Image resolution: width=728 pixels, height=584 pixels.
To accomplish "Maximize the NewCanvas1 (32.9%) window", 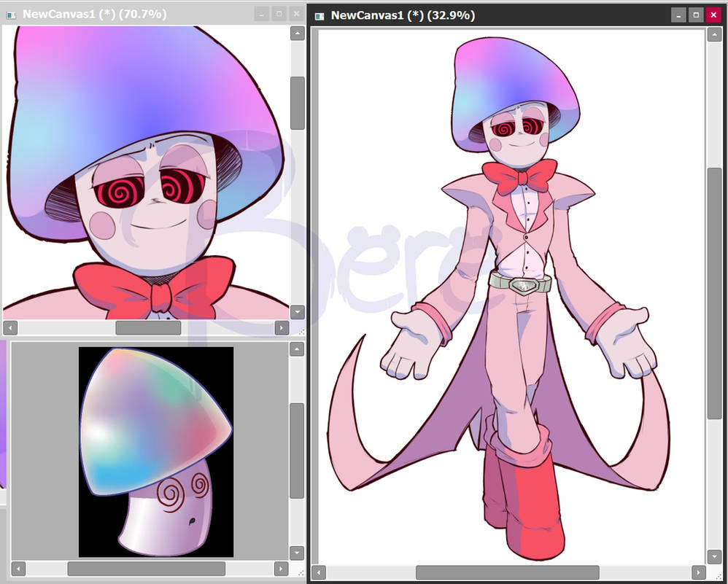I will [696, 15].
